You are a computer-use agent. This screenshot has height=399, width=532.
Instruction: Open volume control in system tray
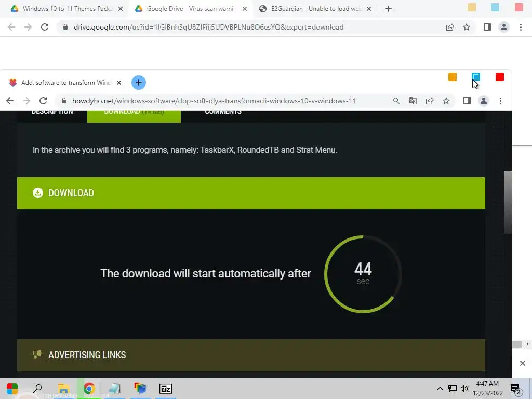(464, 389)
